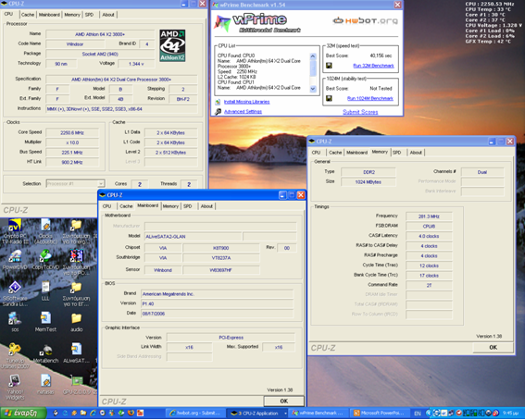Switch to the wPrime Benchmark taskbar button
525x420 pixels.
click(318, 414)
